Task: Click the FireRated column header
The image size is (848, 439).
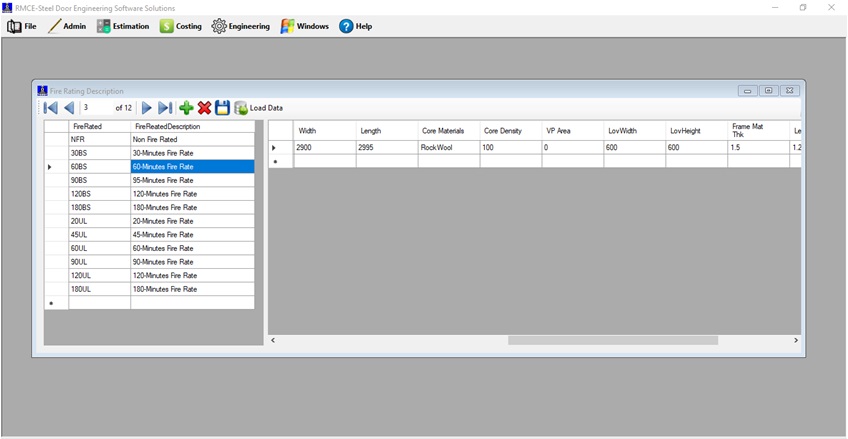Action: coord(100,127)
